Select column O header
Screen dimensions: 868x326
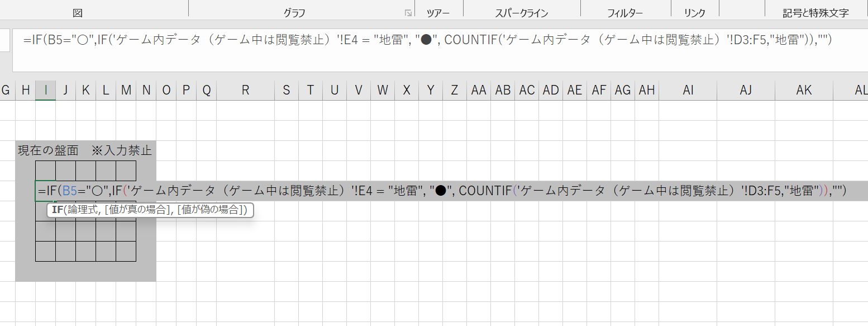166,90
